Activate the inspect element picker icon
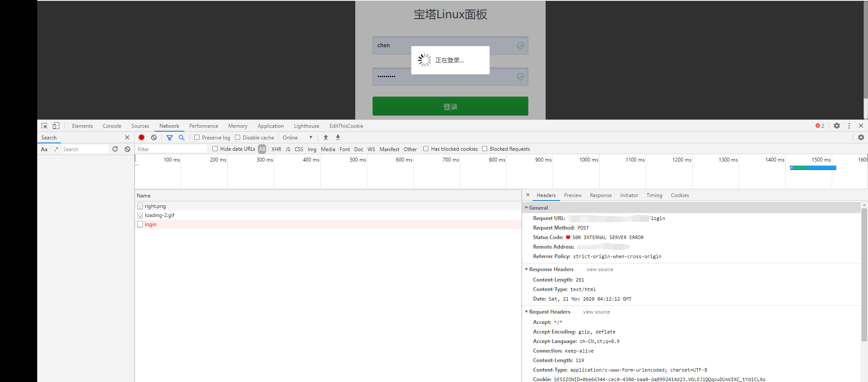 [44, 126]
